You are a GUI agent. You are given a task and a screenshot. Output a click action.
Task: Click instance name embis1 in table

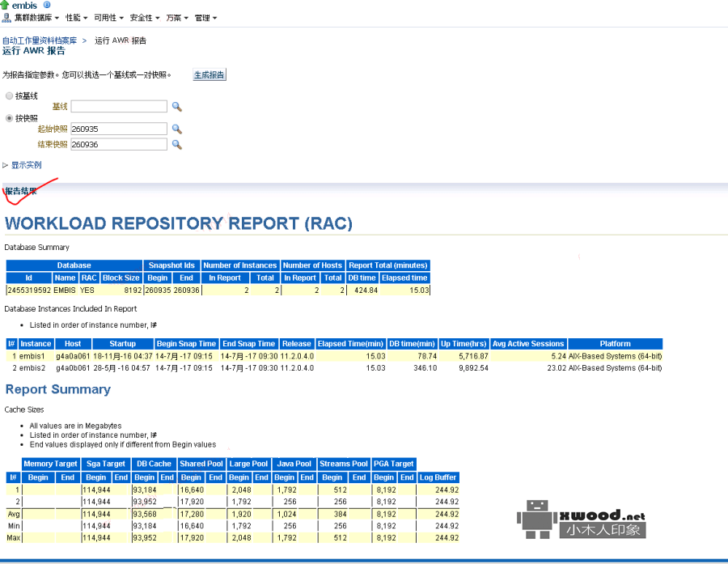click(x=32, y=356)
